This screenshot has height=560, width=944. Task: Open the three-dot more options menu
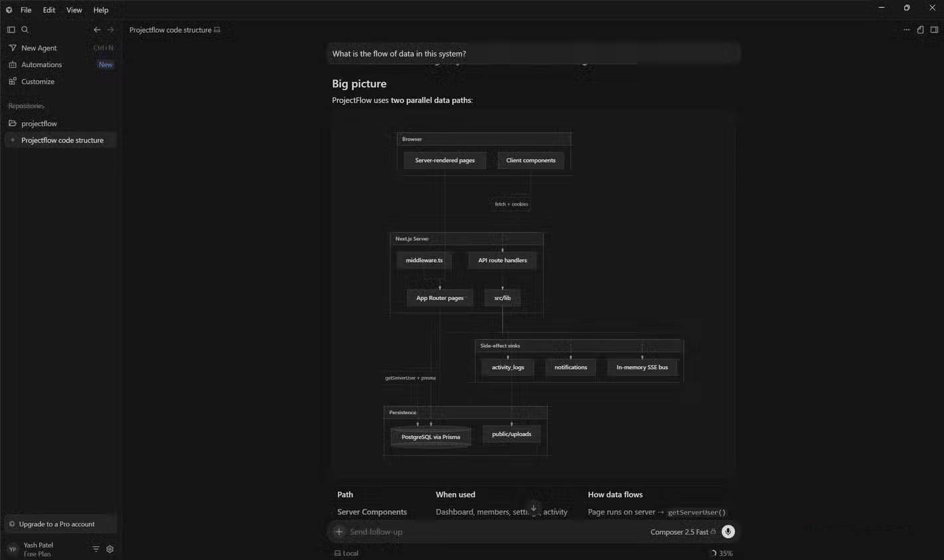pos(906,29)
